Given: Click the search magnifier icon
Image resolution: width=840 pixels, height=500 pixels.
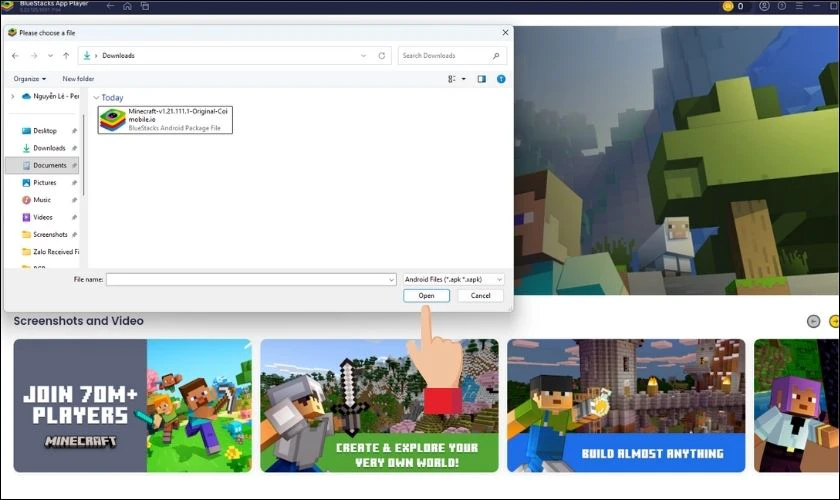Looking at the screenshot, I should pos(496,56).
